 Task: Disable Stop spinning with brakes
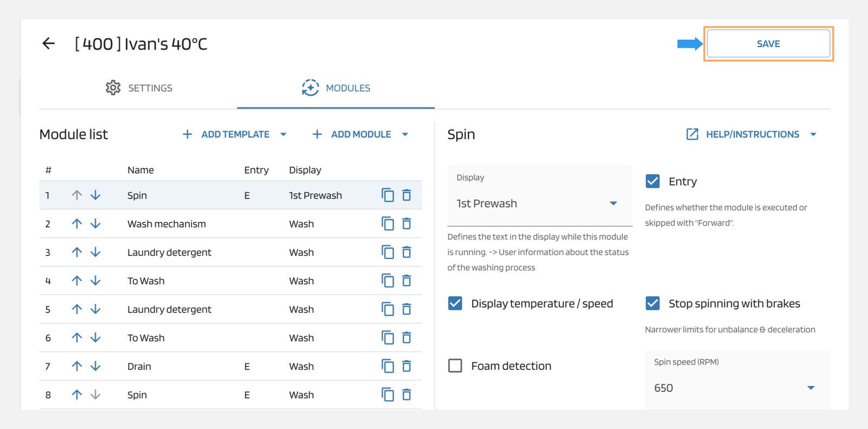653,303
